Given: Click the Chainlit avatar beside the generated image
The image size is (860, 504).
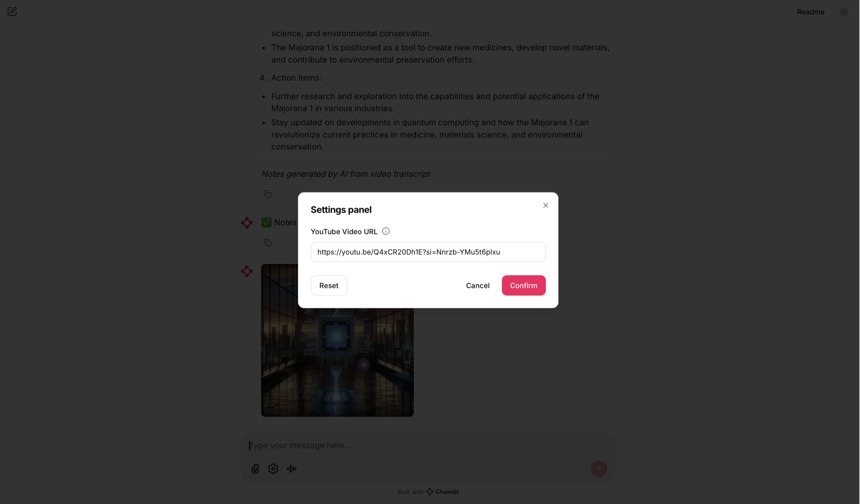Looking at the screenshot, I should tap(247, 271).
